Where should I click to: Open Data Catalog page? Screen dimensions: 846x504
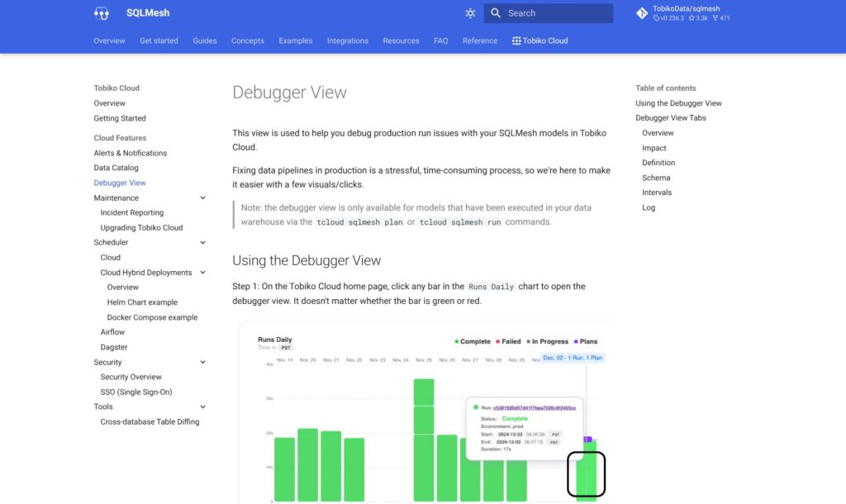pos(116,168)
